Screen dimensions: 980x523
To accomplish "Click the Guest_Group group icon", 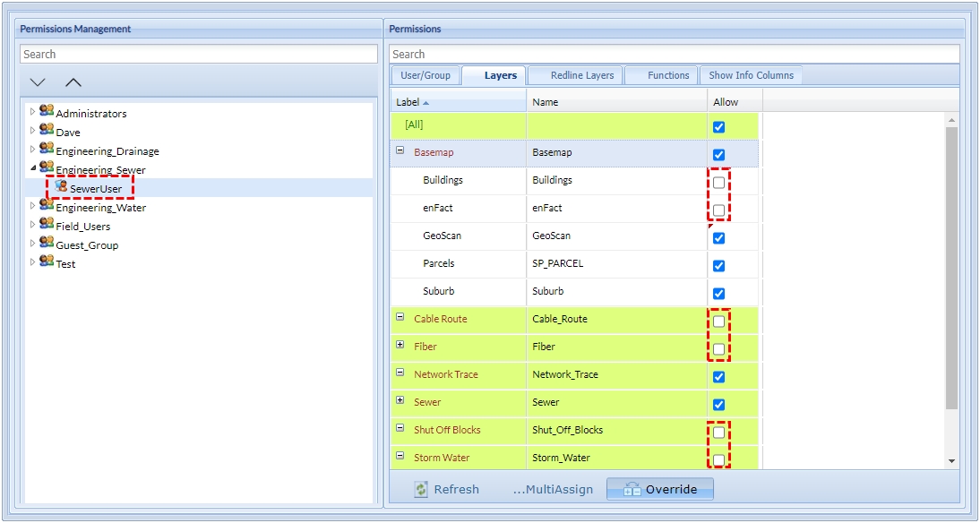I will 47,244.
